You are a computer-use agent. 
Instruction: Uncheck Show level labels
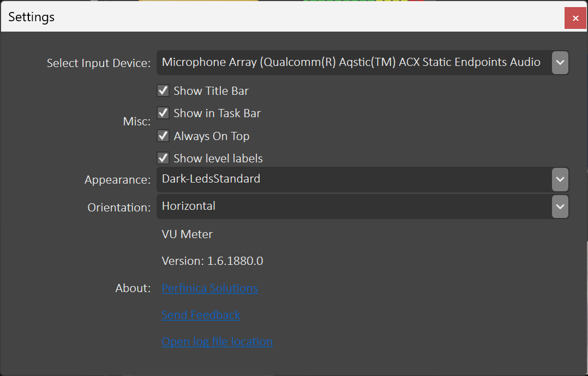(163, 158)
